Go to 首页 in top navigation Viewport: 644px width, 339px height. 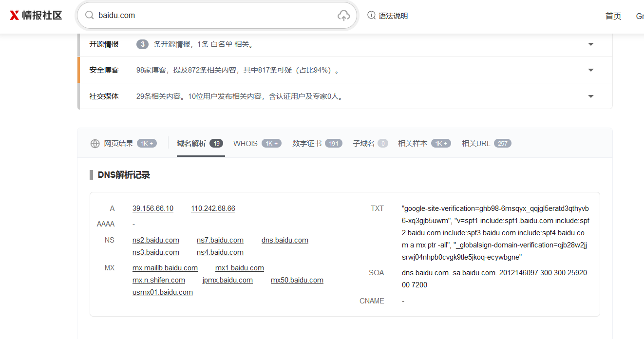click(x=613, y=16)
